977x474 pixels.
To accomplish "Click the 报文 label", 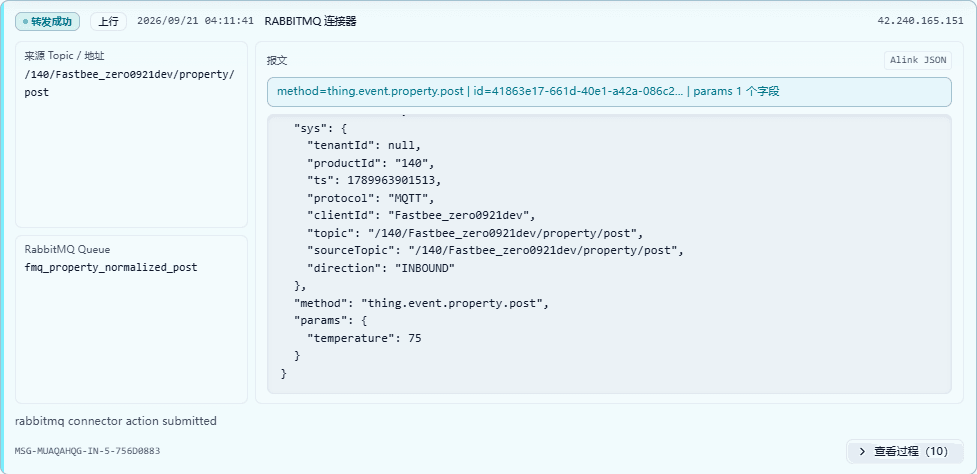I will click(x=277, y=60).
